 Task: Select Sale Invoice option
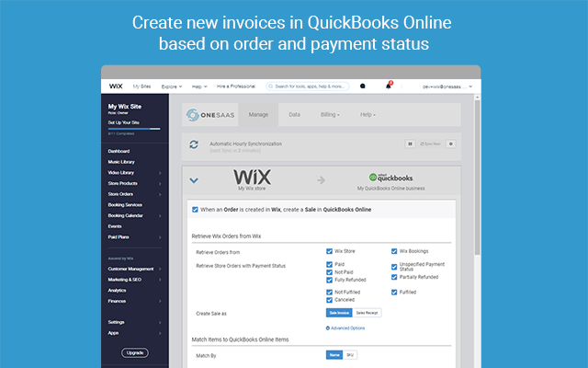point(339,313)
